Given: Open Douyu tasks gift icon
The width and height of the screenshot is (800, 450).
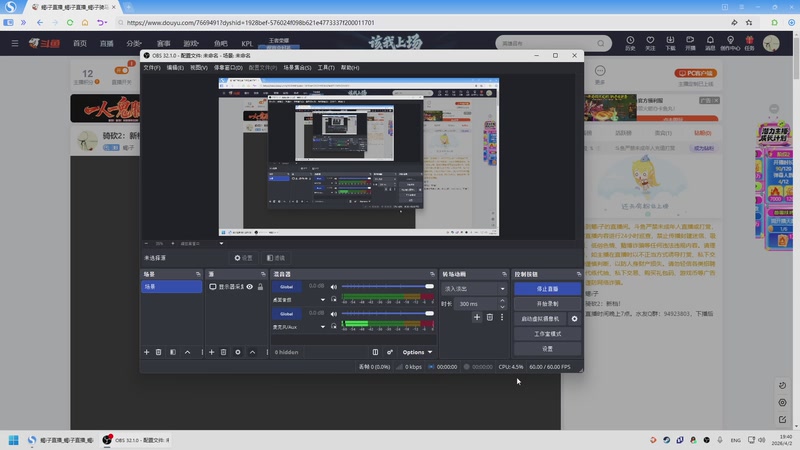Looking at the screenshot, I should [749, 43].
